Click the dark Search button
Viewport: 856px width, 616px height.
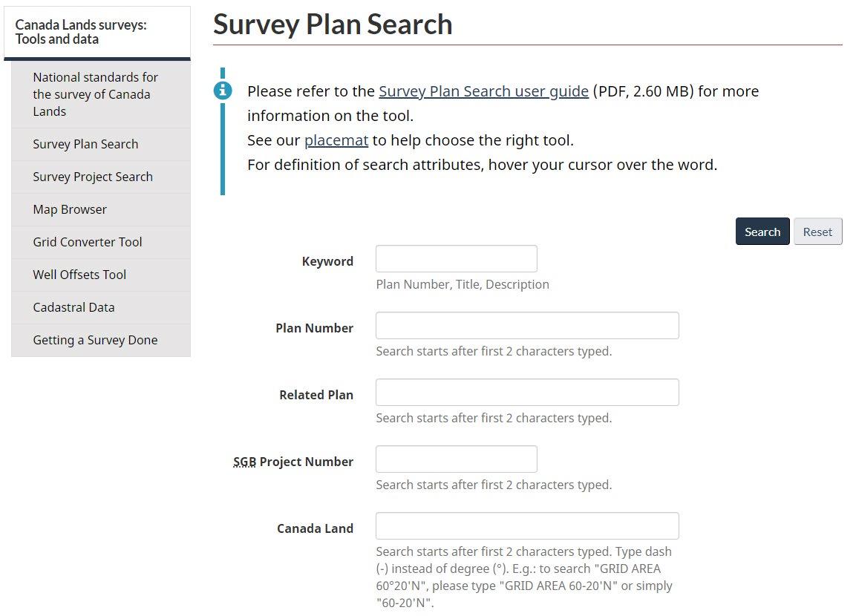(x=762, y=232)
